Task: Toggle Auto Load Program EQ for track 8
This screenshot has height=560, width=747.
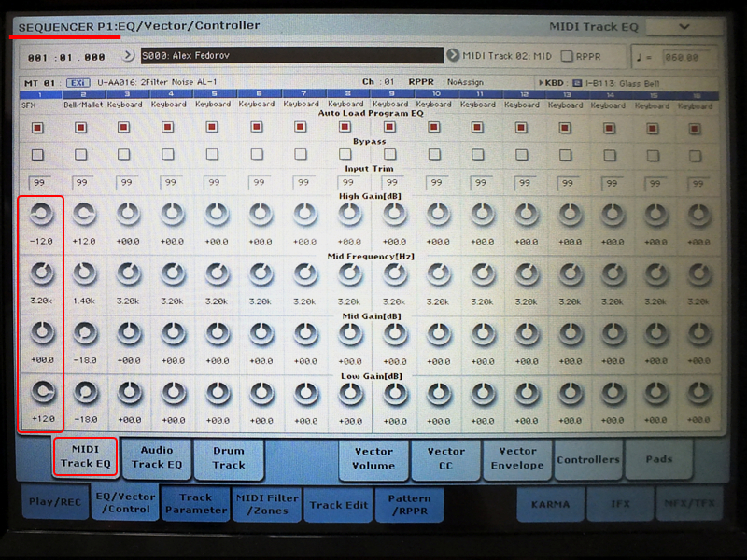Action: (x=345, y=127)
